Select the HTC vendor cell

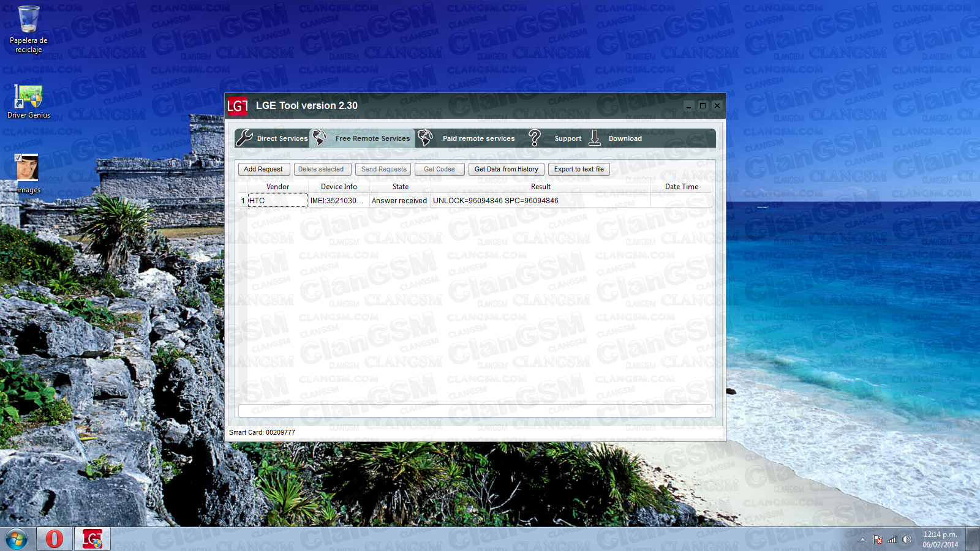pos(277,201)
